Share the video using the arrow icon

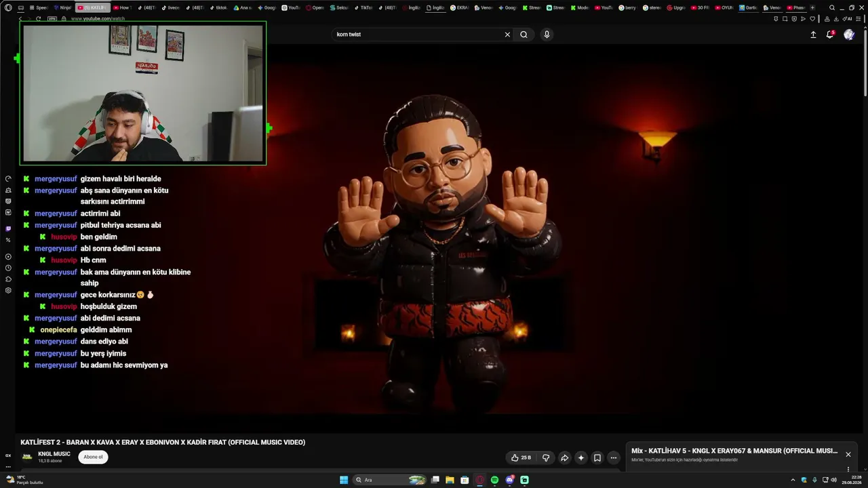[564, 457]
